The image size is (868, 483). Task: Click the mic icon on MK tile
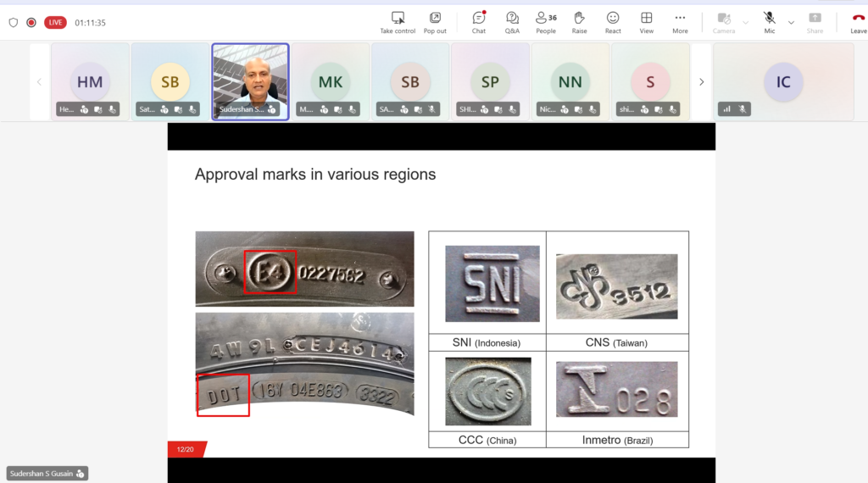[x=353, y=109]
